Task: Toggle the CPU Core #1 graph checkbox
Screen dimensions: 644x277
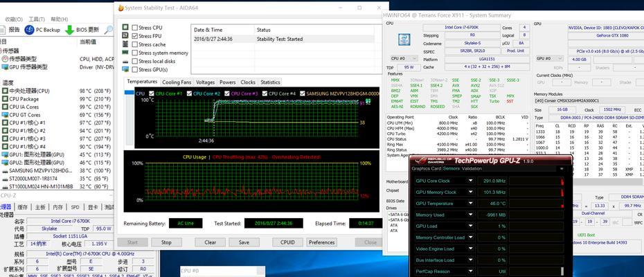Action: 152,93
